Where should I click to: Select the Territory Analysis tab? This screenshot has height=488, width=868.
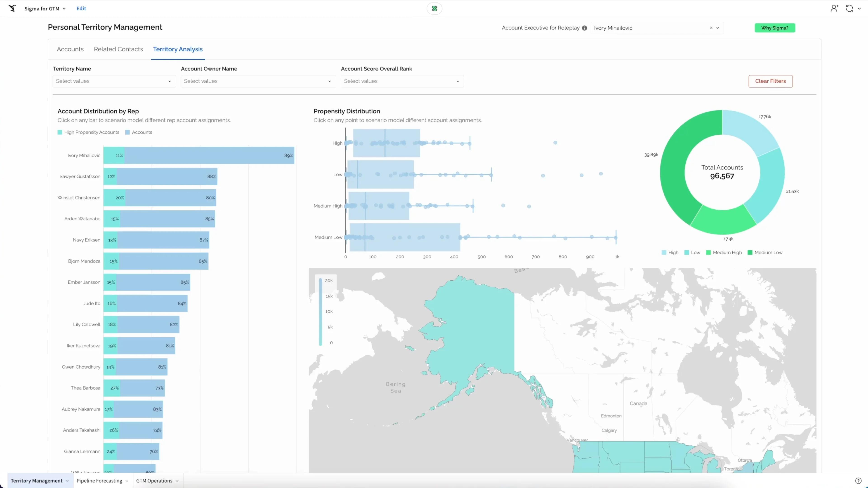point(178,49)
